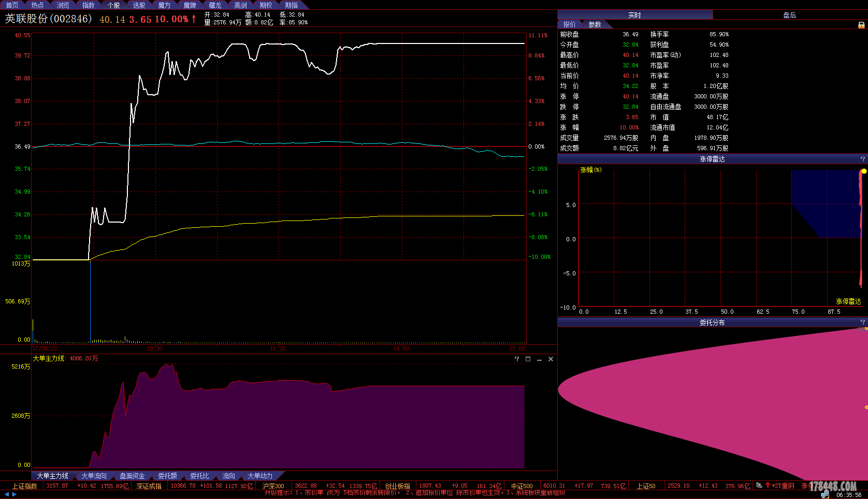Click help icon on 涨停雷达 header
Viewport: 868px width, 499px height.
coord(863,159)
